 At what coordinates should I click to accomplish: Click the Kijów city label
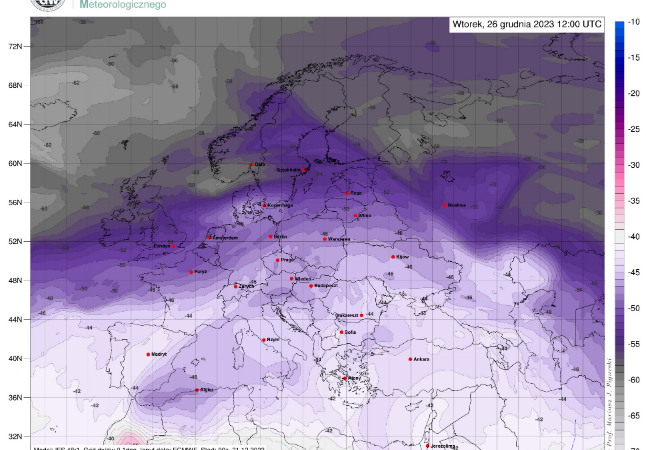tap(403, 257)
